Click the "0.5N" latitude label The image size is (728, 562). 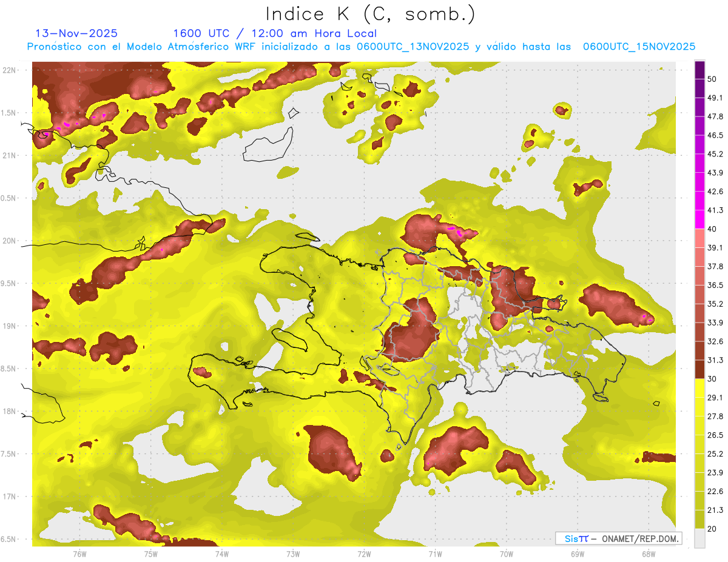tap(9, 198)
